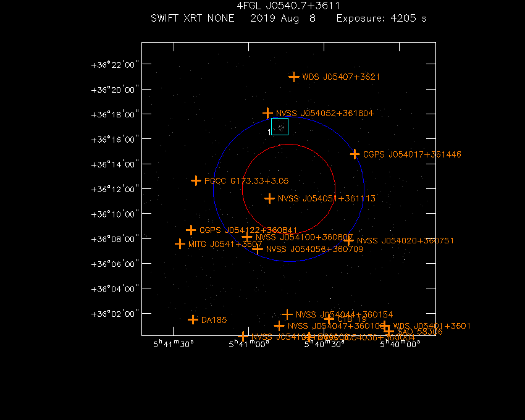
Task: Click the NVSS J054020+360751 label
Action: point(405,241)
